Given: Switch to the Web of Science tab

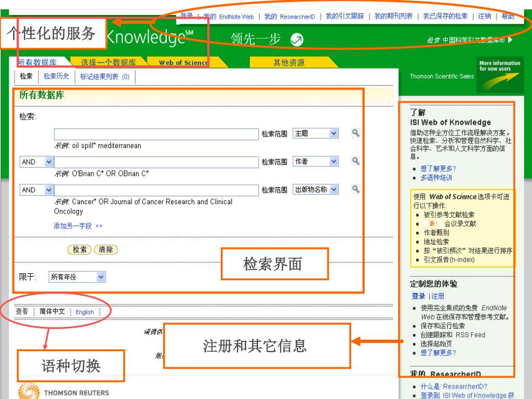Looking at the screenshot, I should [x=183, y=62].
